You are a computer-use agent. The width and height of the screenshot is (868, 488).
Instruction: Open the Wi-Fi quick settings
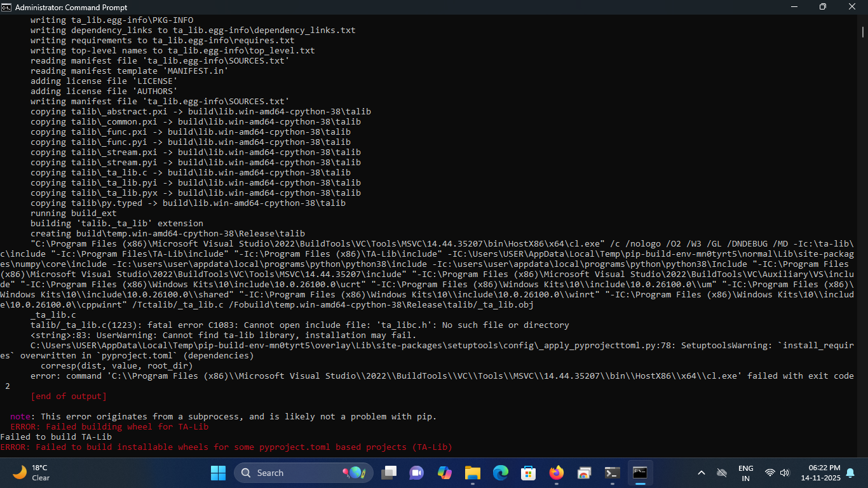tap(770, 473)
